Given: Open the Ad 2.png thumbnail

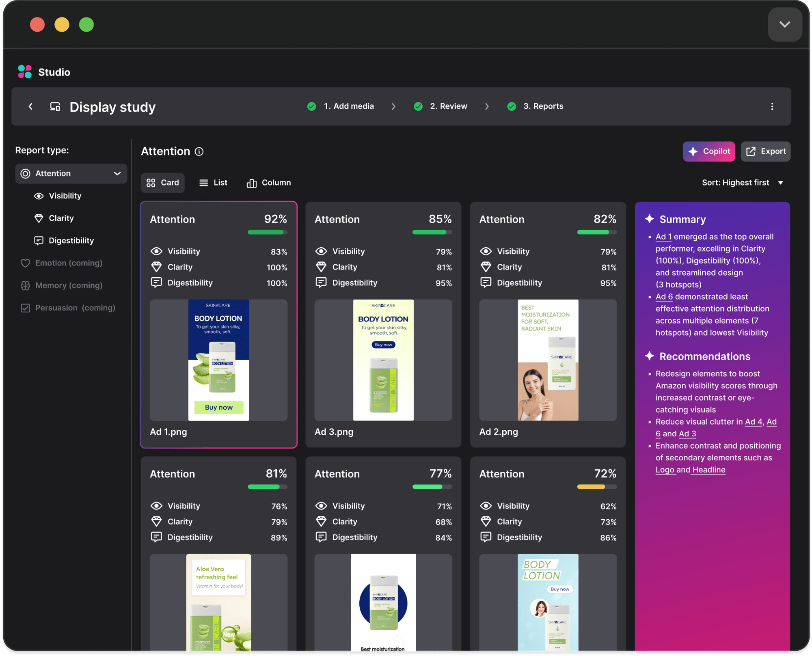Looking at the screenshot, I should (548, 360).
